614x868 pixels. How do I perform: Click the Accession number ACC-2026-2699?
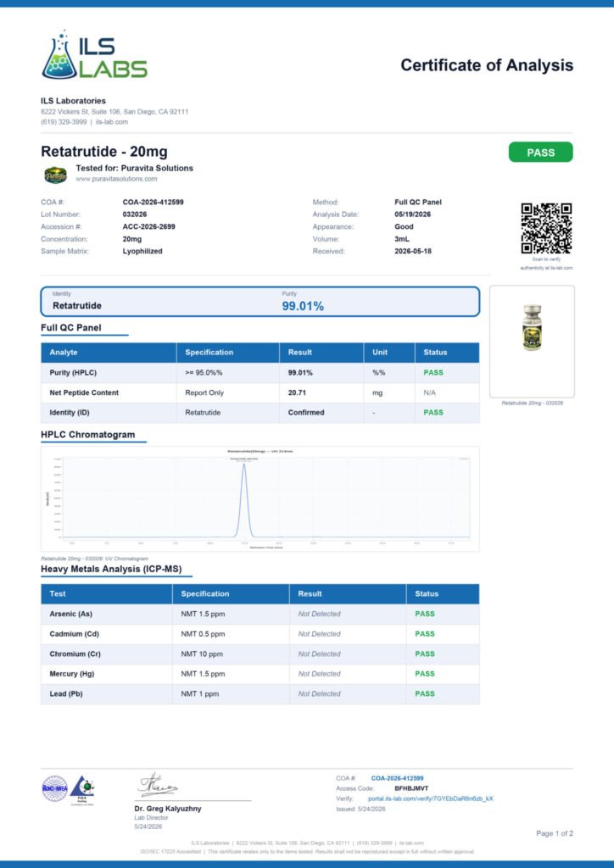click(x=149, y=226)
